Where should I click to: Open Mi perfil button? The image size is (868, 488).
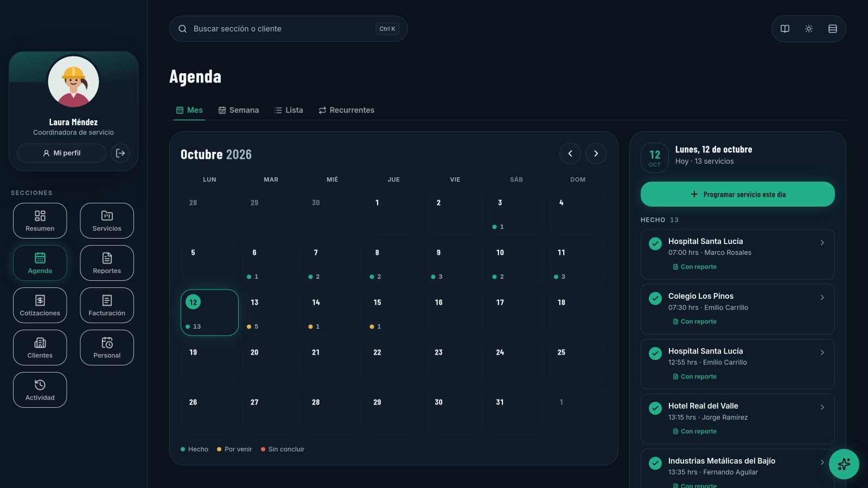61,153
